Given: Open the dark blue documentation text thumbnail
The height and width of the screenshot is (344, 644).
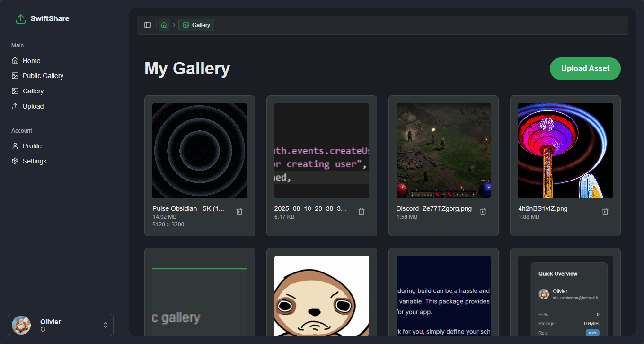Looking at the screenshot, I should coord(443,296).
